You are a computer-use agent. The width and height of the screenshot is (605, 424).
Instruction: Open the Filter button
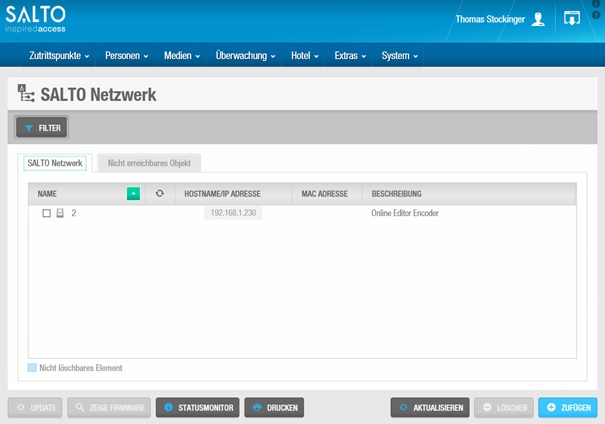point(42,128)
